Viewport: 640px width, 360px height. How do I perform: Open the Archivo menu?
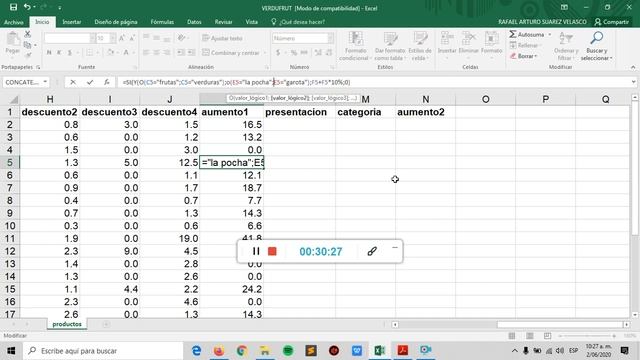[x=13, y=22]
